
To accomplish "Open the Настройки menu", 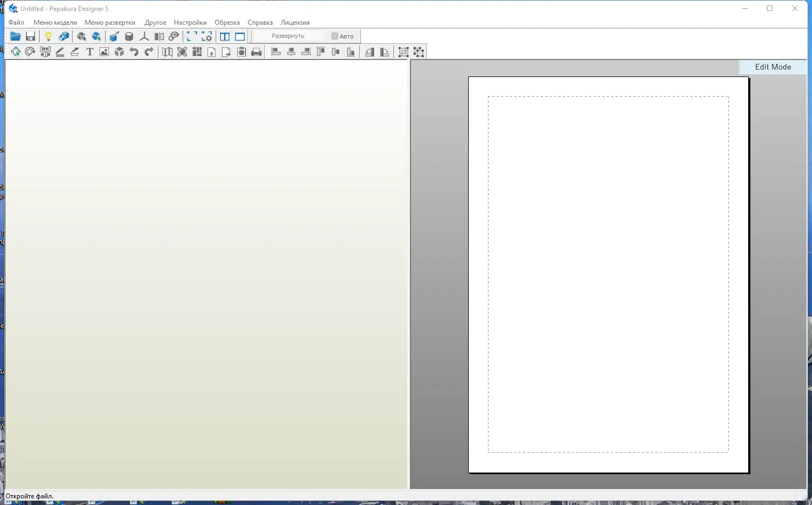I will pos(190,23).
